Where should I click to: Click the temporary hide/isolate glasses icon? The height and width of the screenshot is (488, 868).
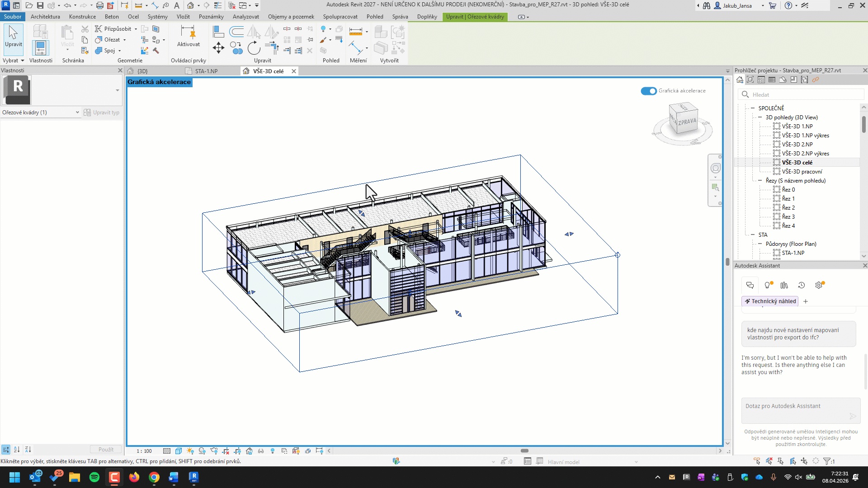[x=261, y=451]
